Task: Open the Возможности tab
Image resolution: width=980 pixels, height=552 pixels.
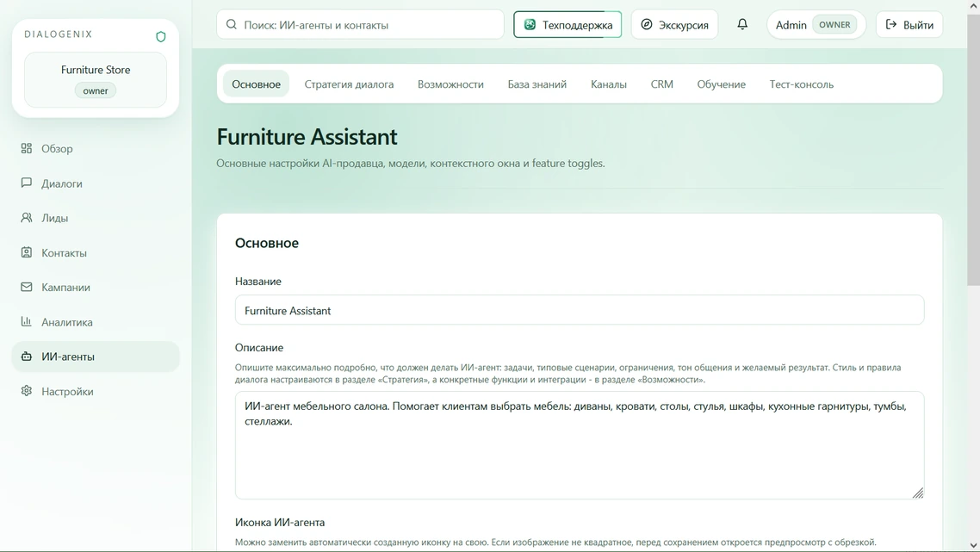Action: [450, 84]
